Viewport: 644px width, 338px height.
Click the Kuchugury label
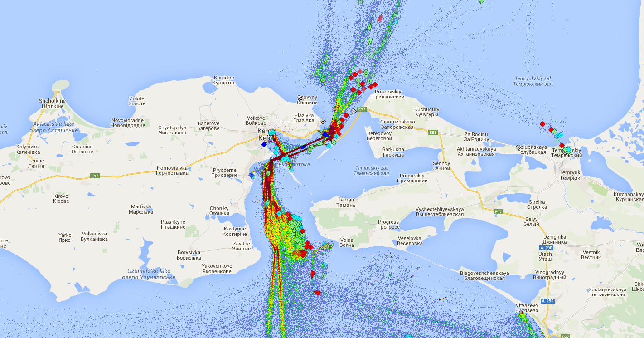(x=427, y=112)
